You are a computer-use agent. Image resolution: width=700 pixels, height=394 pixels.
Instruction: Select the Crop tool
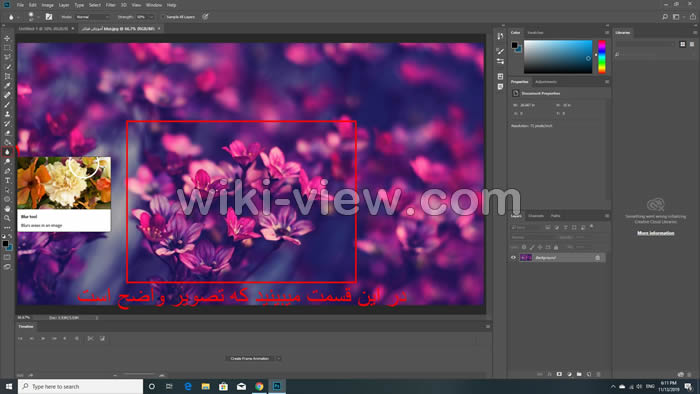click(7, 76)
